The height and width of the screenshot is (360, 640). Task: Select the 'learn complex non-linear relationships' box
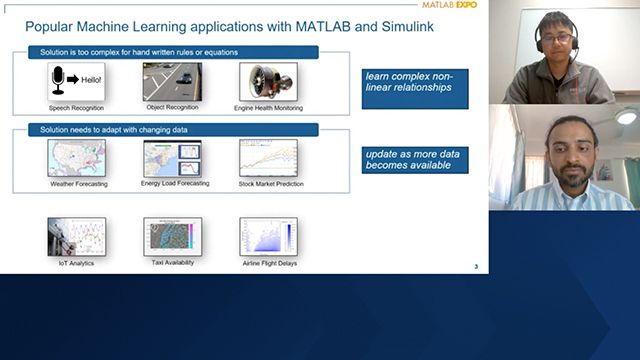coord(415,89)
